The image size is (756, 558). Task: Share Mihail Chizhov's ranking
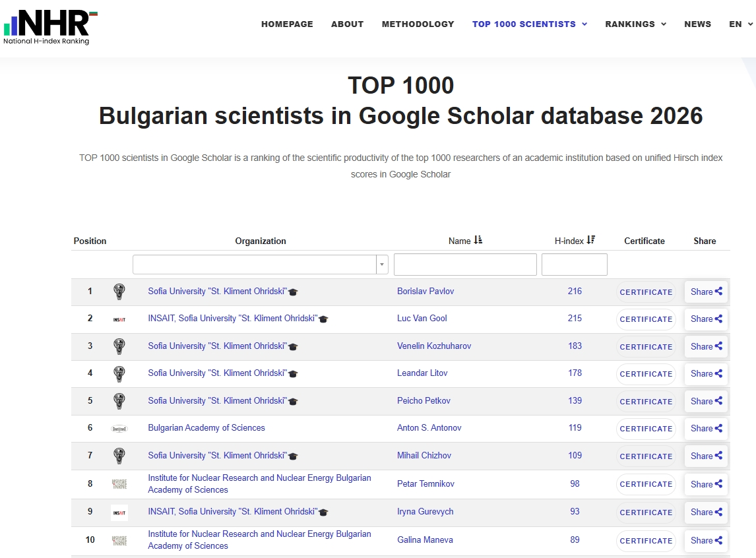pyautogui.click(x=706, y=456)
